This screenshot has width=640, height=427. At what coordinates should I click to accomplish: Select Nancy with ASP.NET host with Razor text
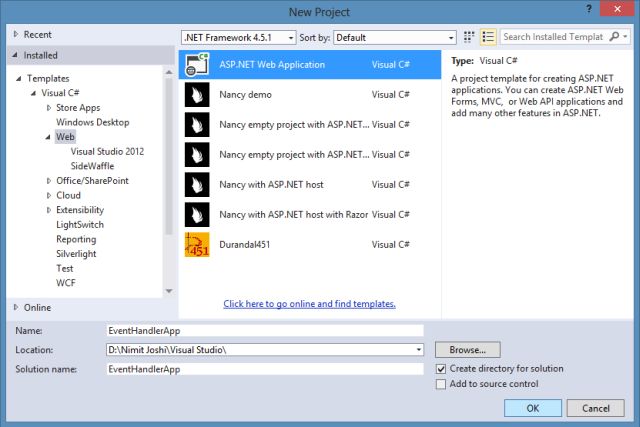293,215
